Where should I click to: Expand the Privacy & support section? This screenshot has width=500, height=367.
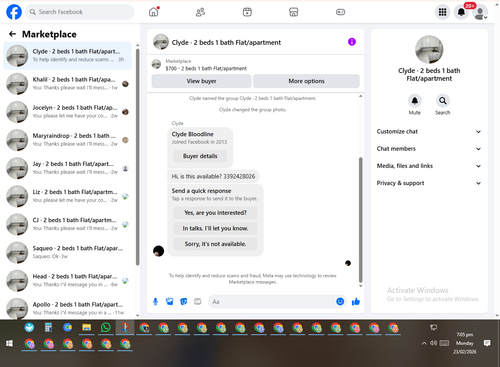pos(429,183)
